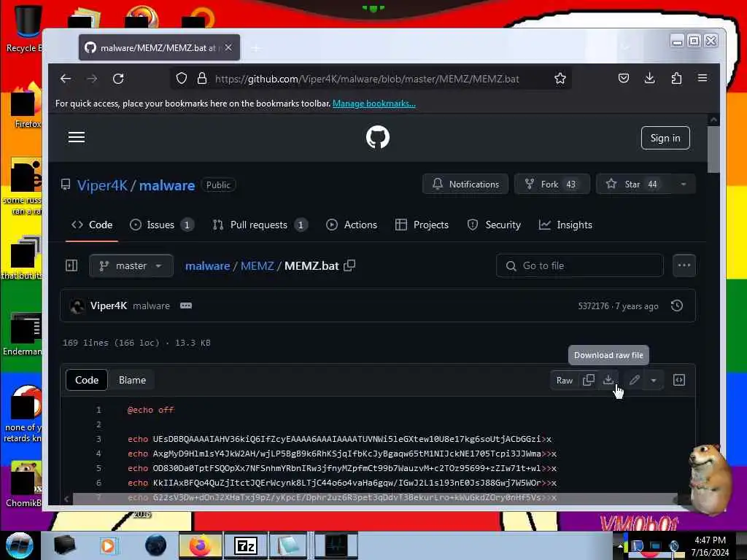This screenshot has height=560, width=747.
Task: Expand the file tree side panel
Action: pyautogui.click(x=71, y=265)
